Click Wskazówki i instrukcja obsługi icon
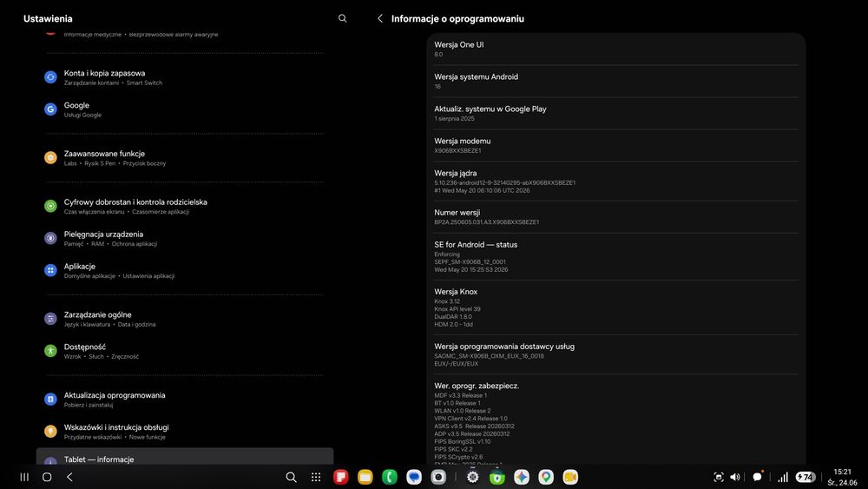 click(50, 432)
